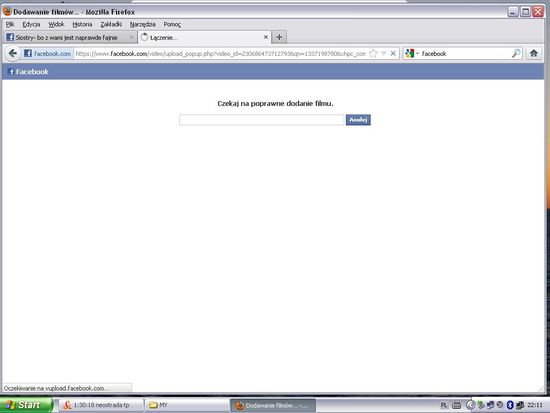
Task: Bookmark this page with the star
Action: click(374, 53)
